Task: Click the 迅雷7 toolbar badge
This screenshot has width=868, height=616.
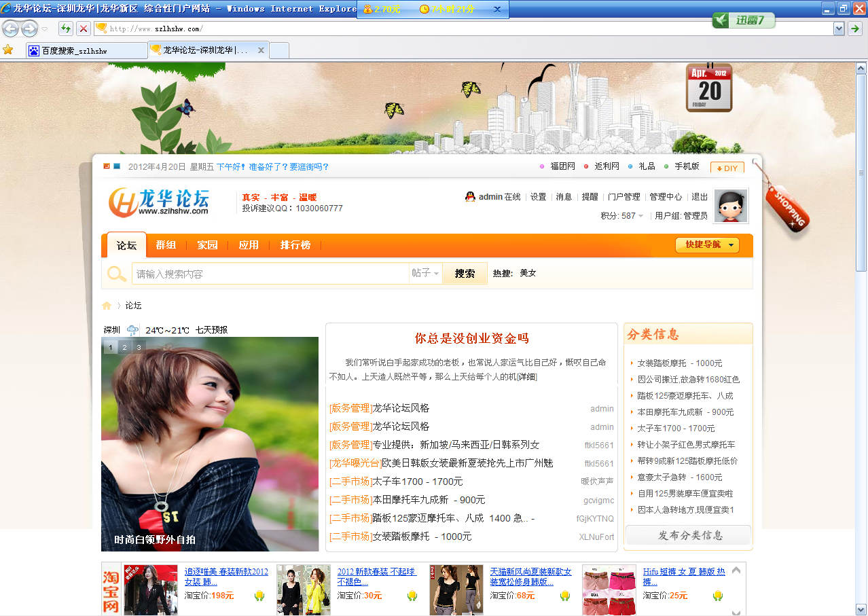Action: (x=743, y=20)
